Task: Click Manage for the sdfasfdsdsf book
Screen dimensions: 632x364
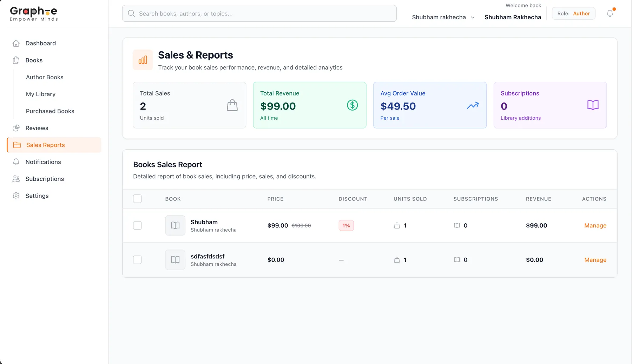Action: tap(595, 260)
